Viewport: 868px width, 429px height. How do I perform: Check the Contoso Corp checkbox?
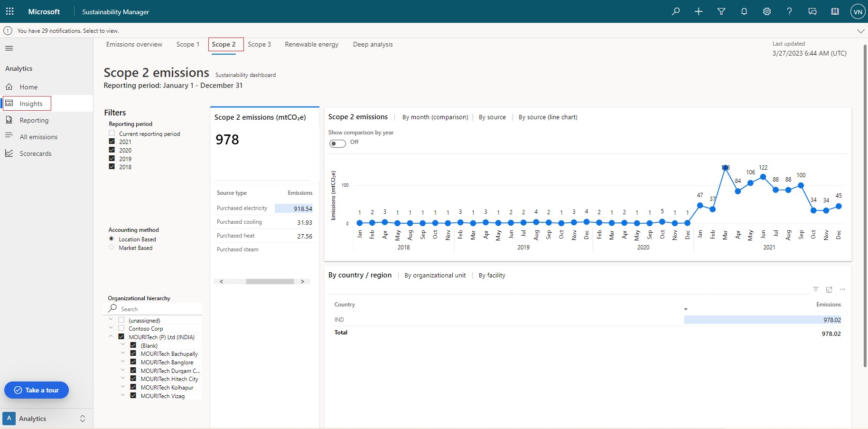point(121,328)
